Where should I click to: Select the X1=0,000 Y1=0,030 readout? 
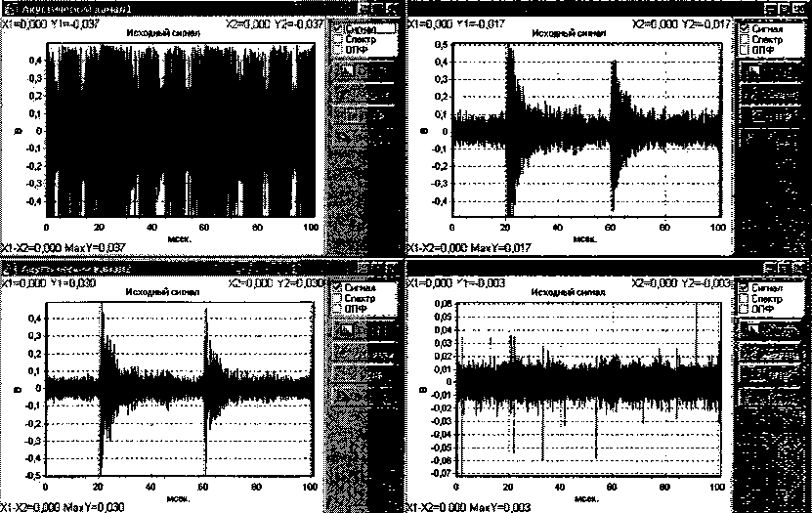(48, 283)
